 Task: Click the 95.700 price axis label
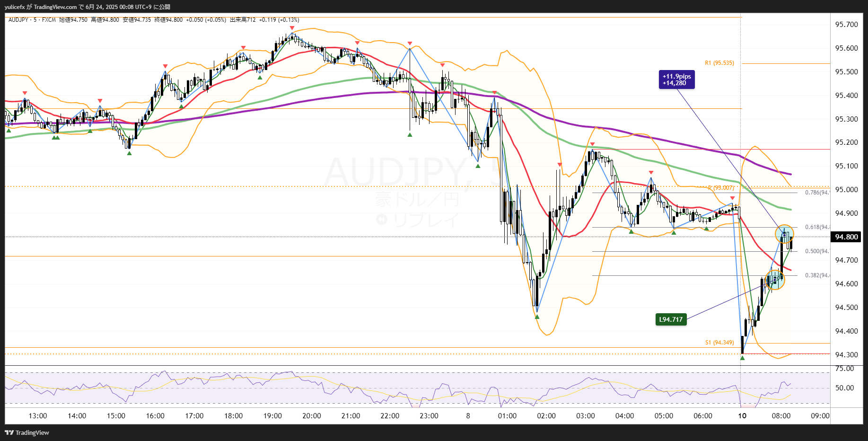pyautogui.click(x=846, y=25)
